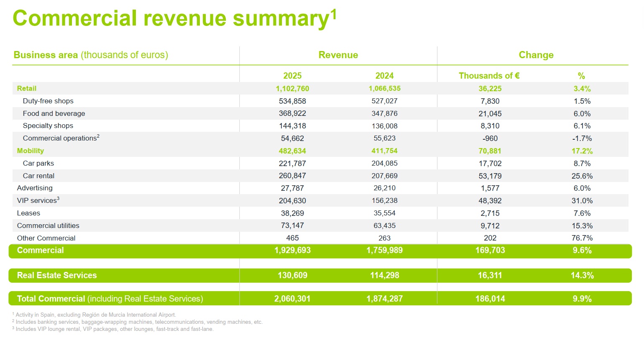The height and width of the screenshot is (338, 644).
Task: Select footnote about Región de Murcia Airport
Action: pyautogui.click(x=94, y=315)
